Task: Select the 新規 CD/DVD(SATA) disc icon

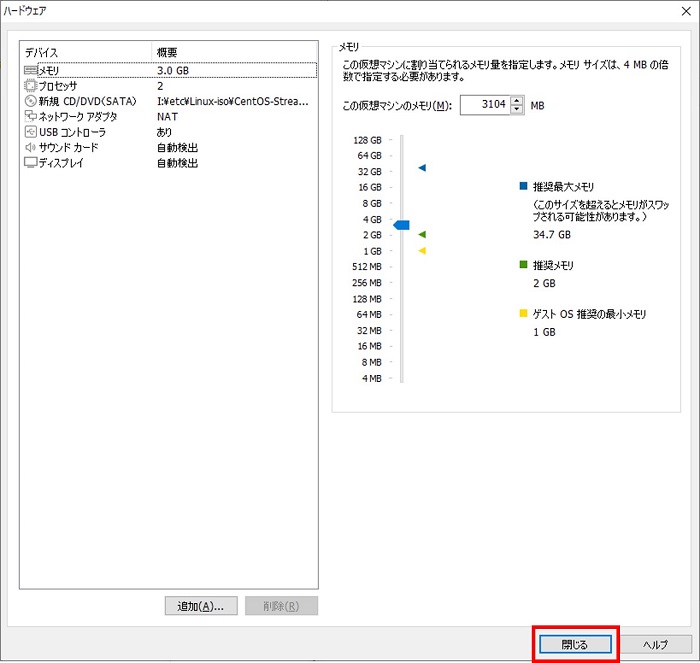Action: tap(30, 101)
